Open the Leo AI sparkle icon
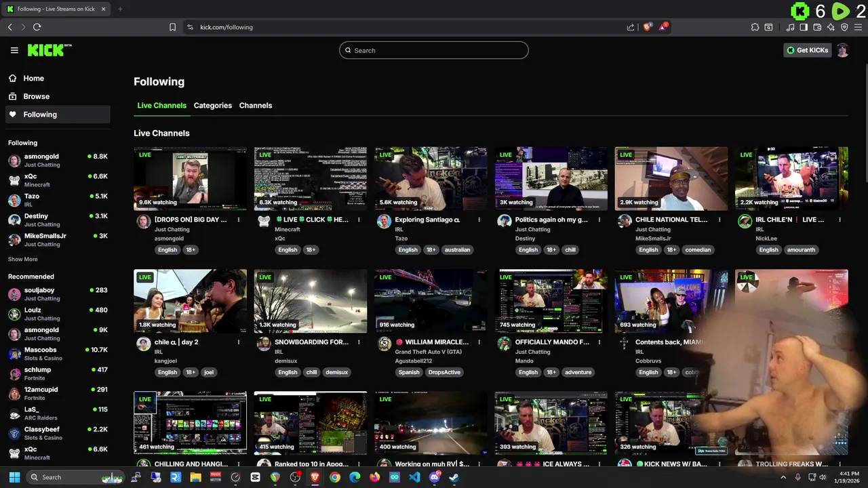Screen dimensions: 868x488 (x=831, y=27)
